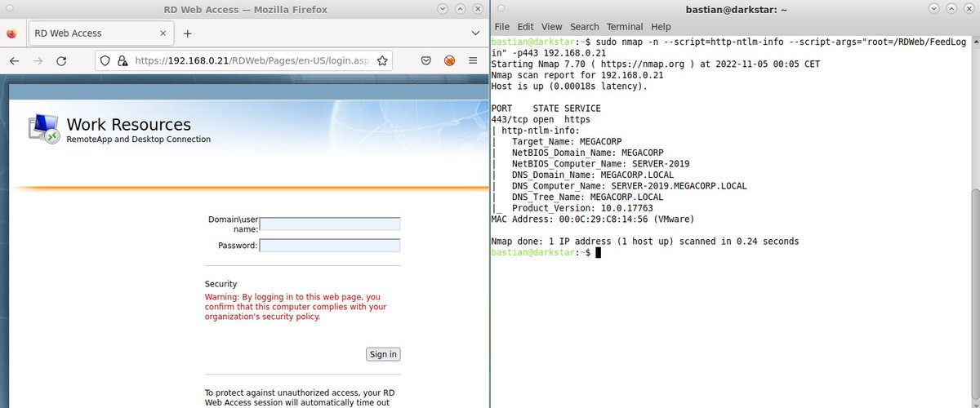Click the Password input field

point(330,245)
